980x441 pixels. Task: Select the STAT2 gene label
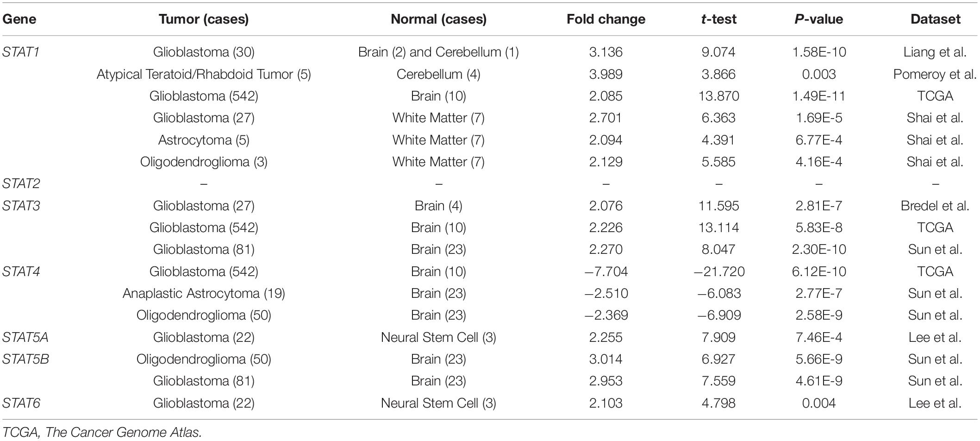21,183
